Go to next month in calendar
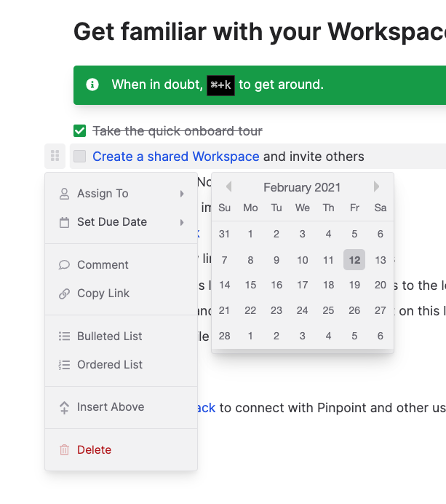This screenshot has width=446, height=504. 377,187
